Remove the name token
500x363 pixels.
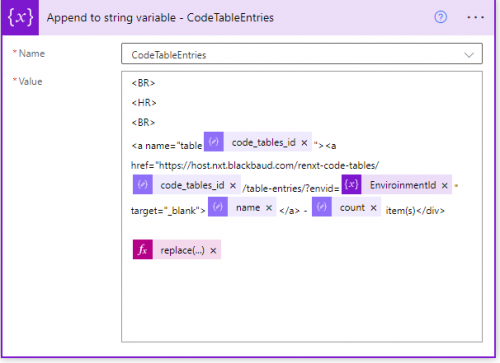(x=269, y=208)
